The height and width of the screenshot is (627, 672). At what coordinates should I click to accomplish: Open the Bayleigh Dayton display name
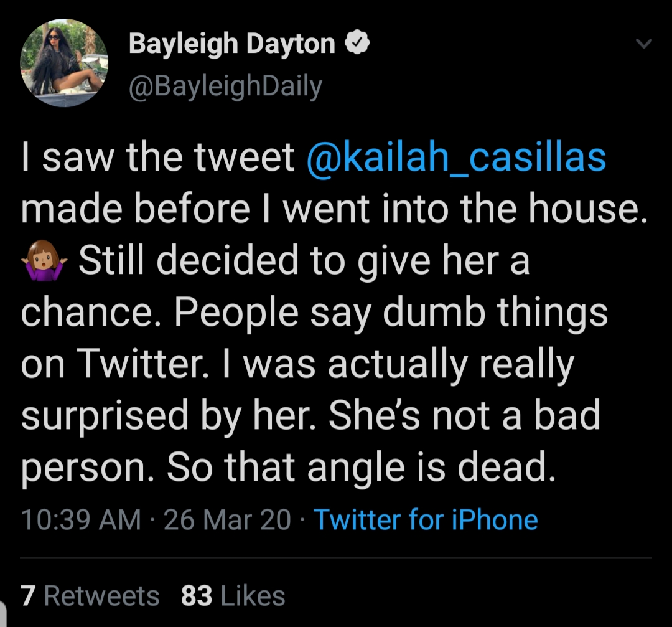tap(232, 45)
